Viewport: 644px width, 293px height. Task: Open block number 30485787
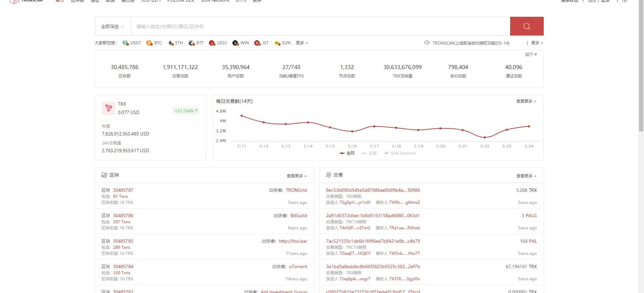click(123, 190)
